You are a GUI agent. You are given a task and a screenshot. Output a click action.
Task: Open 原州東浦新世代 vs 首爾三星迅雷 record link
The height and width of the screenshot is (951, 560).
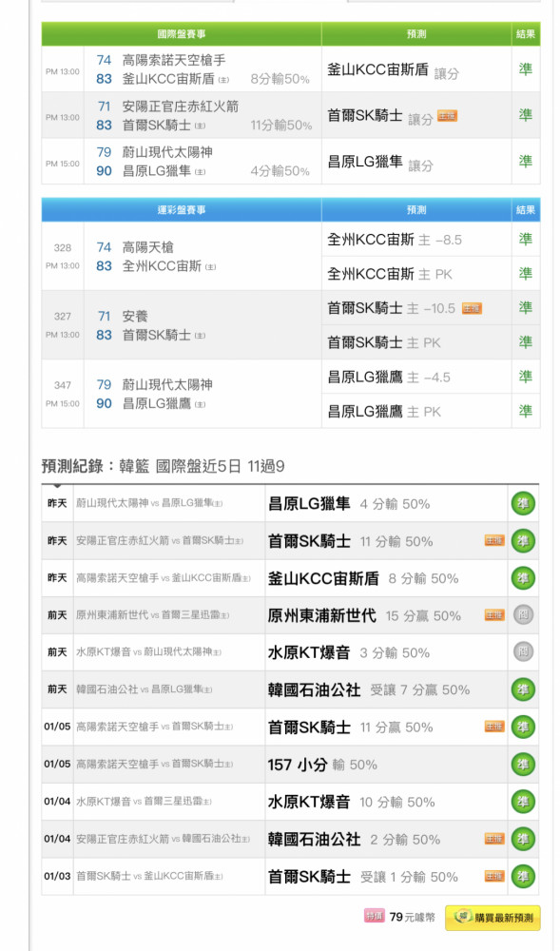coord(153,615)
